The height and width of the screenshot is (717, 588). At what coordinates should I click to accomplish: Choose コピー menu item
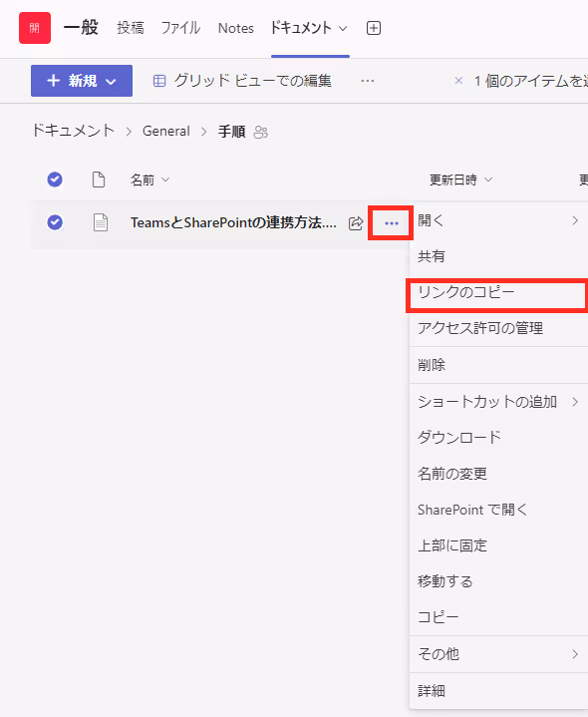pos(498,617)
